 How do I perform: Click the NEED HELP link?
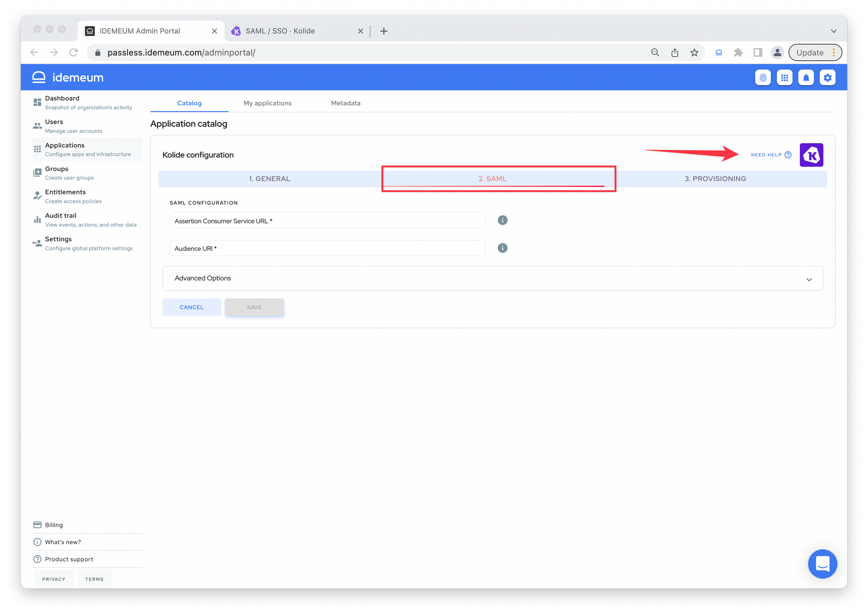tap(771, 155)
